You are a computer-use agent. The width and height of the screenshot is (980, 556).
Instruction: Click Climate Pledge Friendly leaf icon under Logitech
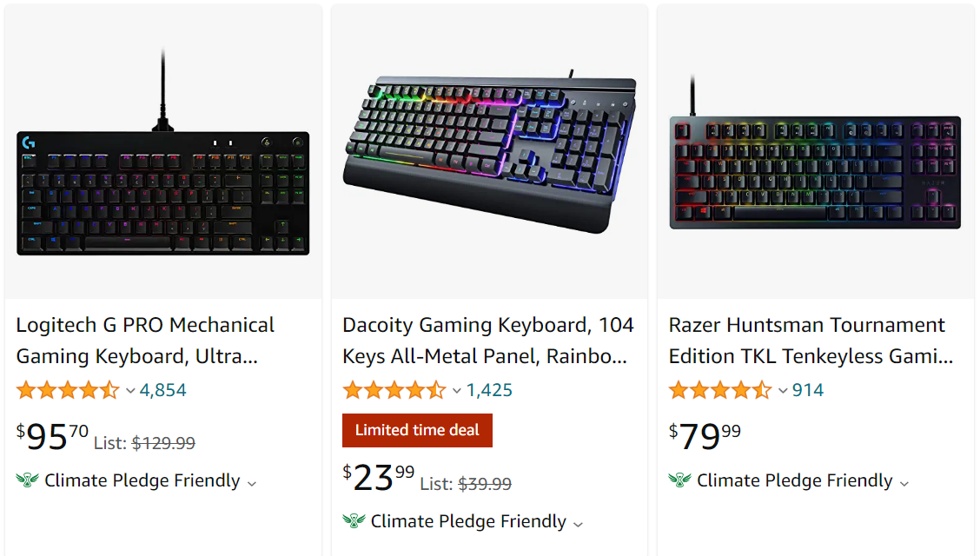[x=28, y=480]
